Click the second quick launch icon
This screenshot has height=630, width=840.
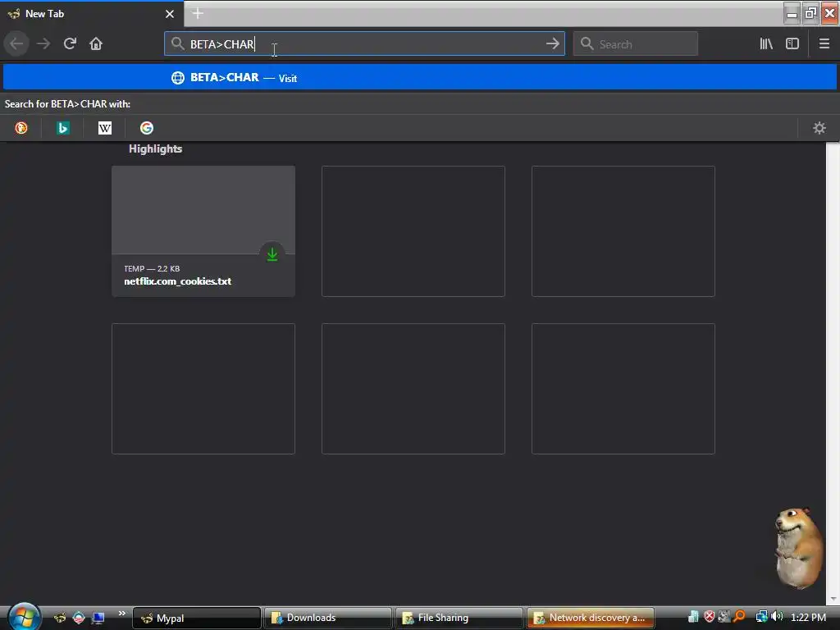[79, 618]
